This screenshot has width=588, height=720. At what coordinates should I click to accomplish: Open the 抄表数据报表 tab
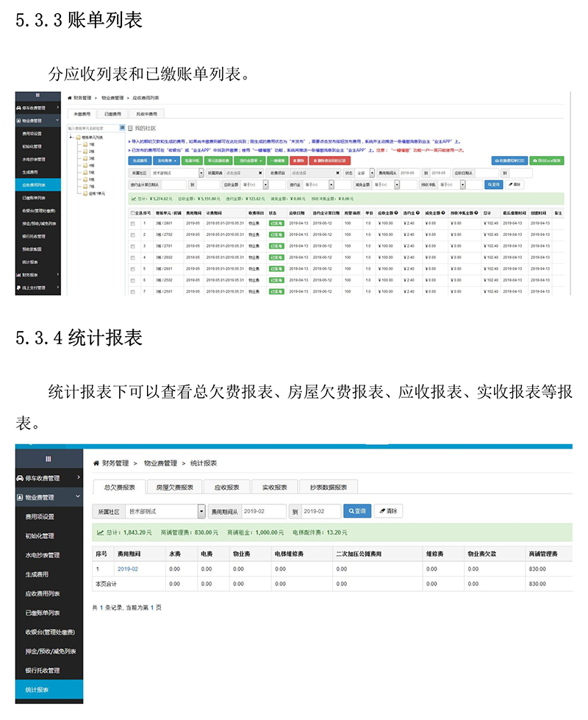pyautogui.click(x=328, y=487)
